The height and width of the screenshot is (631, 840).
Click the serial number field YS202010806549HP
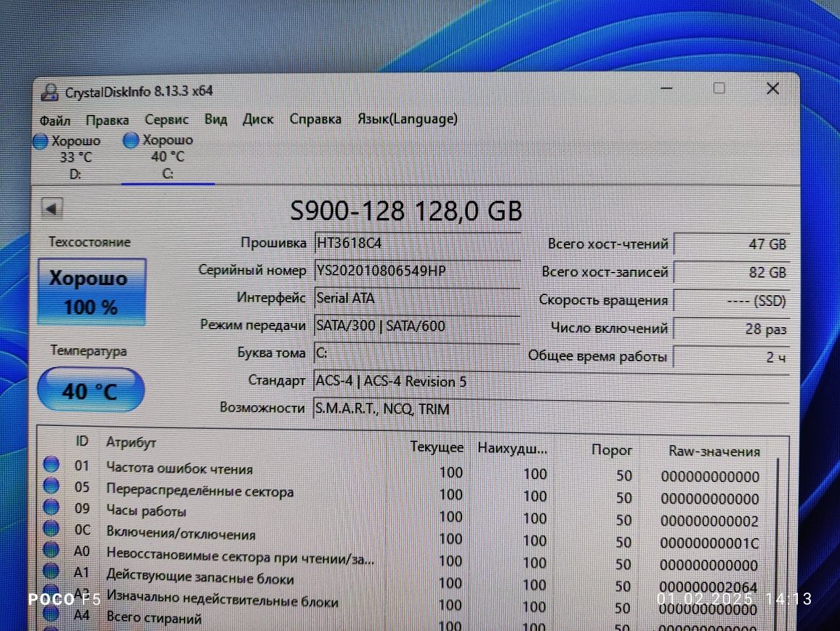click(417, 270)
